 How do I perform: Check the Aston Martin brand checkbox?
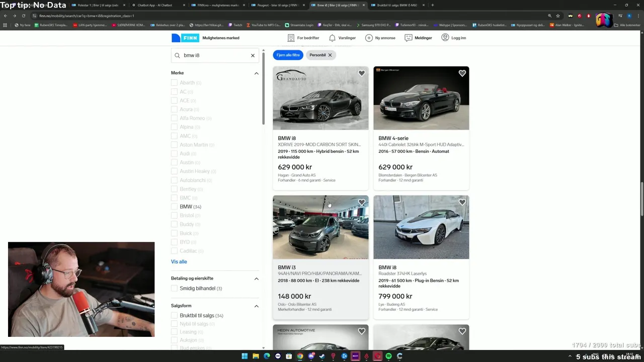(174, 145)
